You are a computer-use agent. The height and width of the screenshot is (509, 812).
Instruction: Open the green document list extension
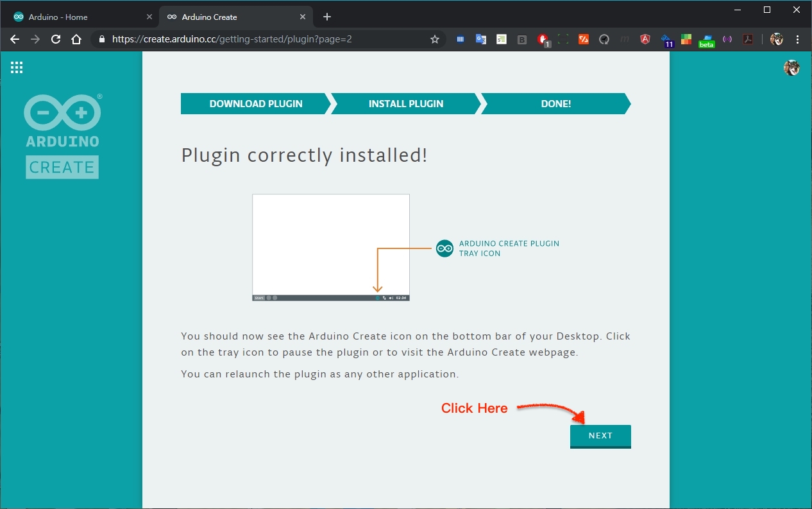tap(502, 39)
